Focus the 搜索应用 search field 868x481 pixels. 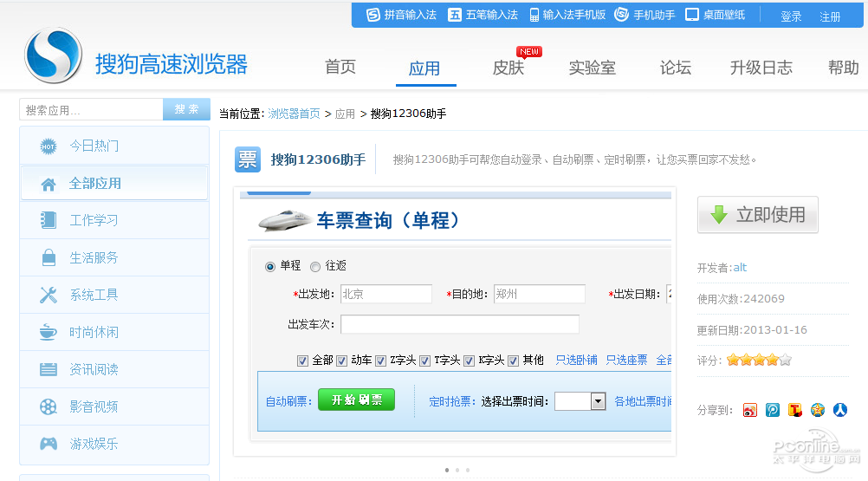point(91,109)
